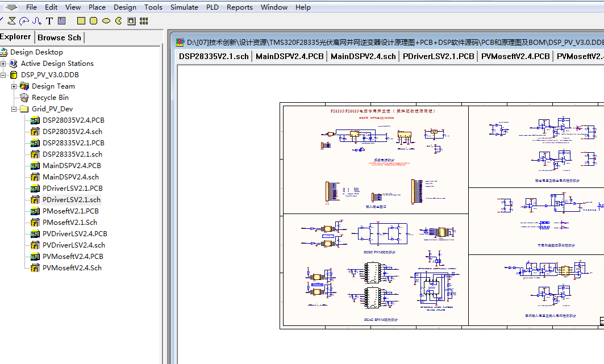Viewport: 604px width, 364px height.
Task: Switch to the Browse Sch panel tab
Action: 59,37
